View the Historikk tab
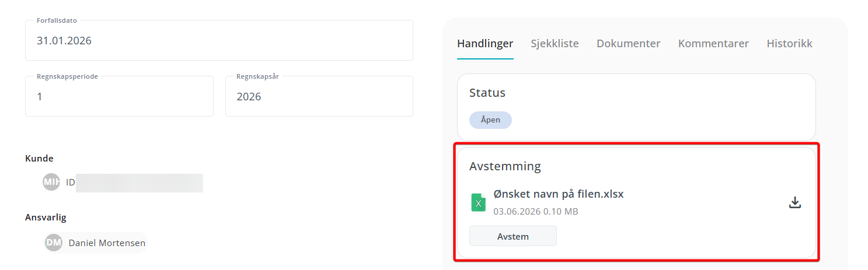Image resolution: width=868 pixels, height=270 pixels. tap(789, 44)
